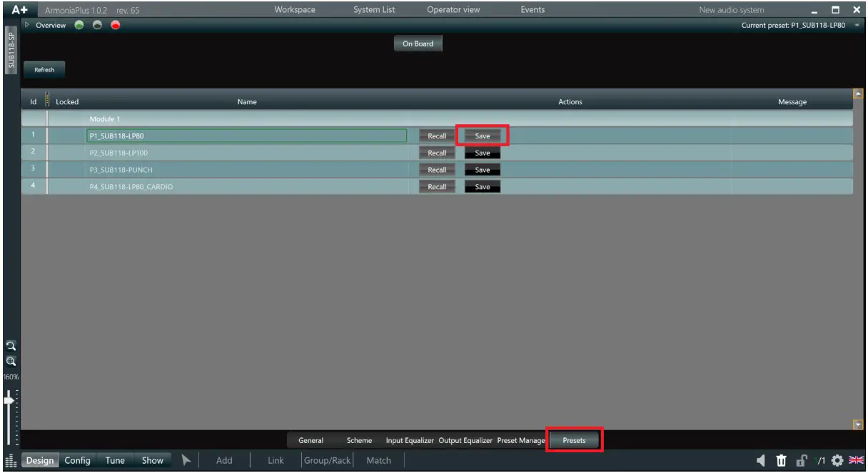Image resolution: width=868 pixels, height=473 pixels.
Task: Switch to Config mode
Action: point(77,460)
